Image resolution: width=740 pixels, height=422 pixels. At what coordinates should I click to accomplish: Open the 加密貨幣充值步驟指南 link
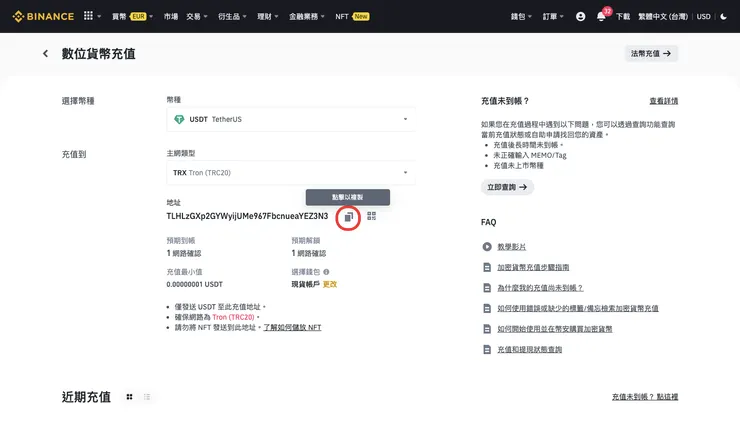pyautogui.click(x=533, y=267)
